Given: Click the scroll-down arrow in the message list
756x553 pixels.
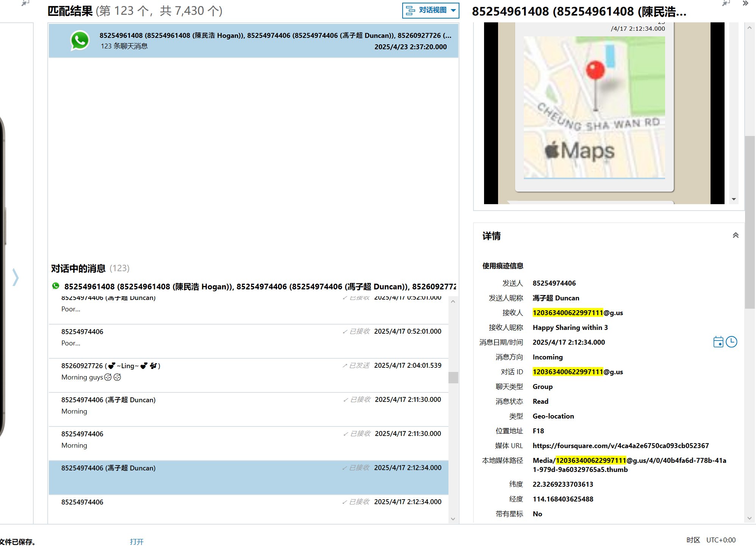Looking at the screenshot, I should click(x=453, y=519).
